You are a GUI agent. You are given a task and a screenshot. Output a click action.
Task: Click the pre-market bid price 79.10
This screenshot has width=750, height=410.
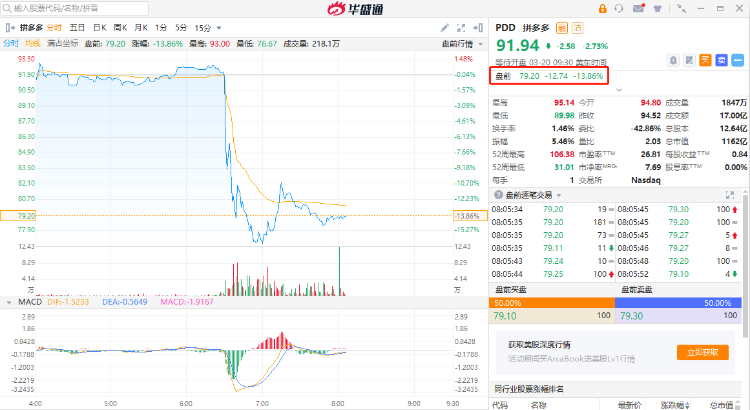click(505, 316)
